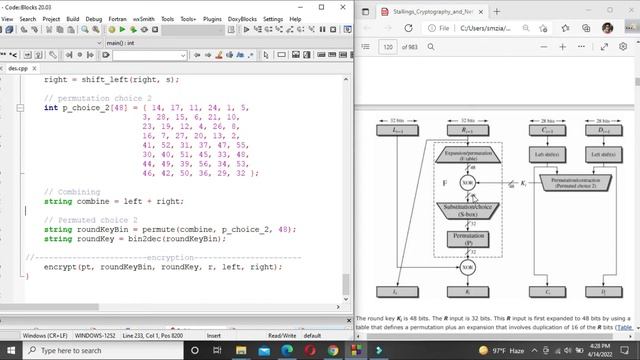Open the PDF viewer settings gear
This screenshot has height=360, width=640.
(x=623, y=47)
